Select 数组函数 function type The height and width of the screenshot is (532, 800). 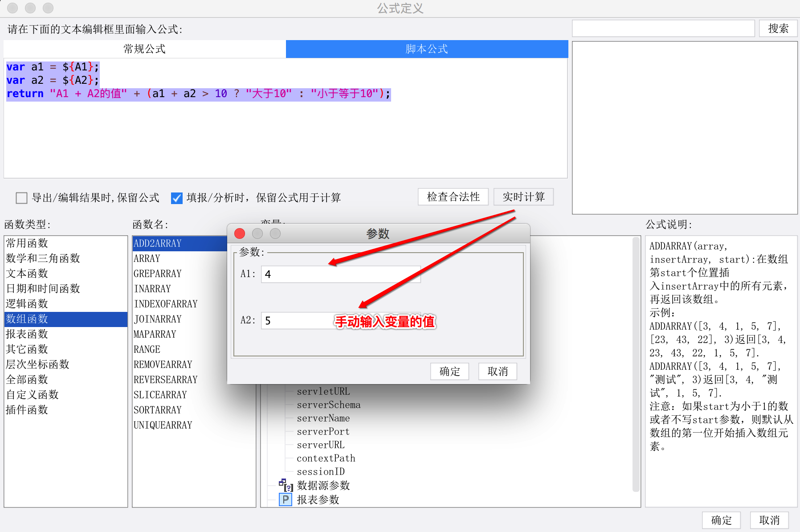click(x=66, y=319)
